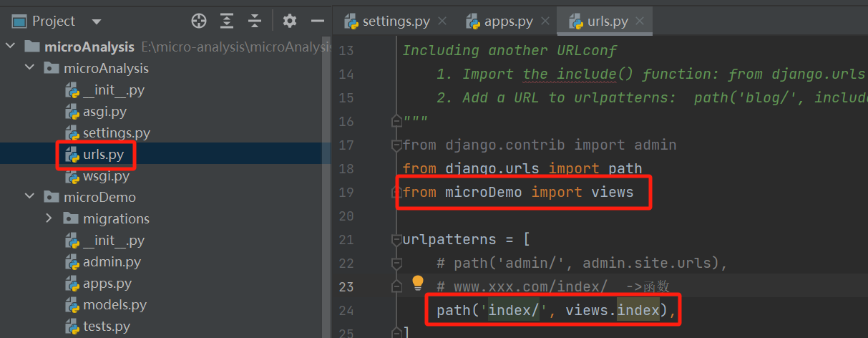Toggle the fold marker on line 19
Screen dimensions: 868x338
(x=396, y=193)
